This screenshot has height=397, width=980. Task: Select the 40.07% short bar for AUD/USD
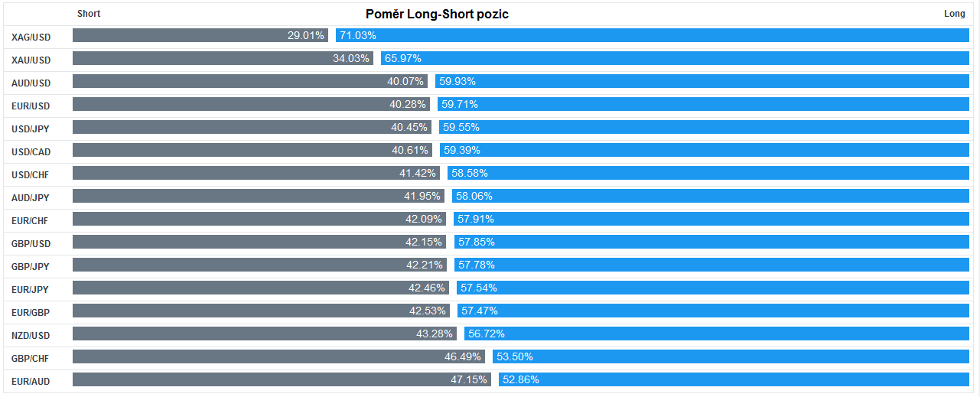click(x=250, y=81)
